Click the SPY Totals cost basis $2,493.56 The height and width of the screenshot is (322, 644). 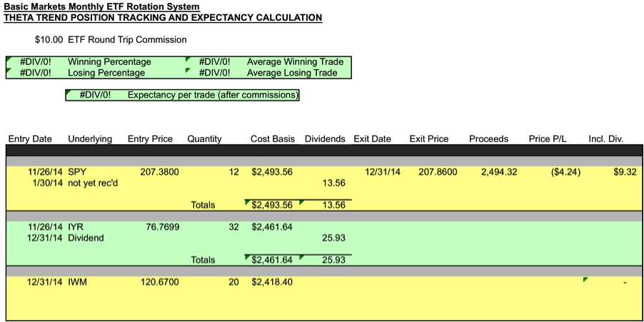pyautogui.click(x=272, y=205)
